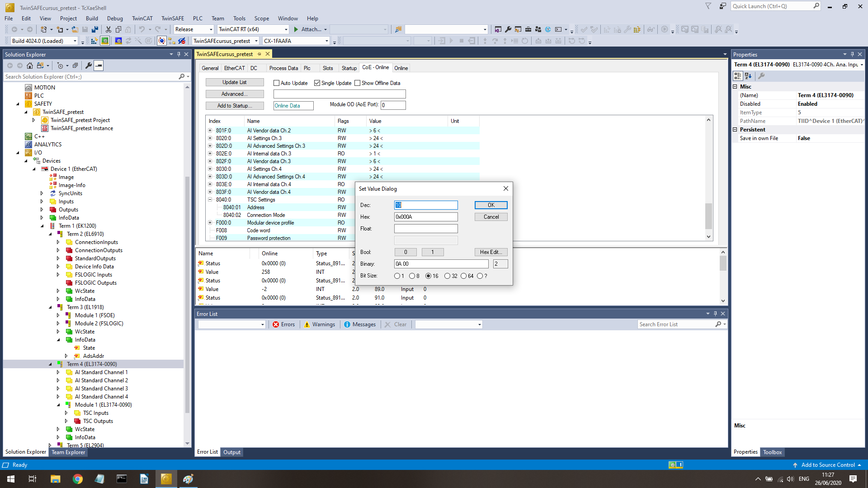Click the Cut scissors icon
Viewport: 868px width, 488px height.
(x=108, y=29)
